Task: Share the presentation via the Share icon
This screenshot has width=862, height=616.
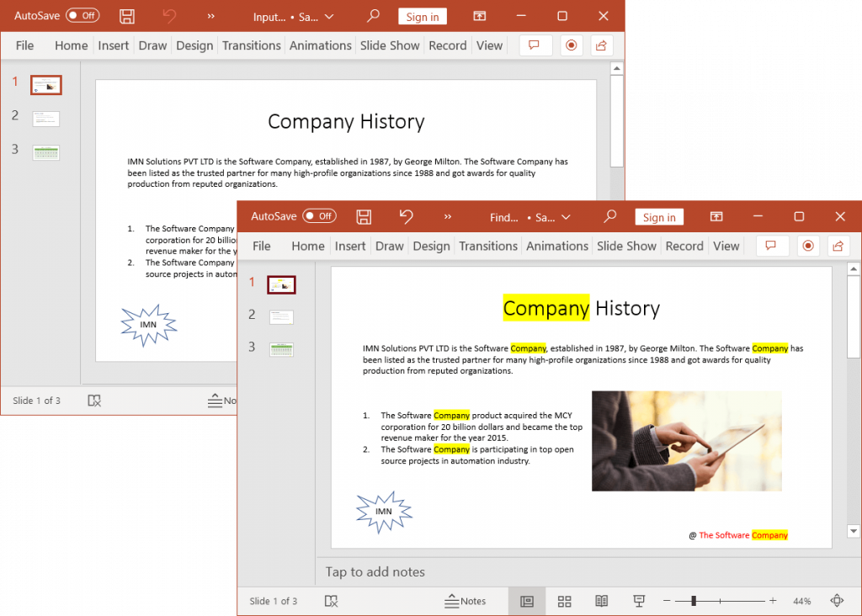Action: [x=838, y=245]
